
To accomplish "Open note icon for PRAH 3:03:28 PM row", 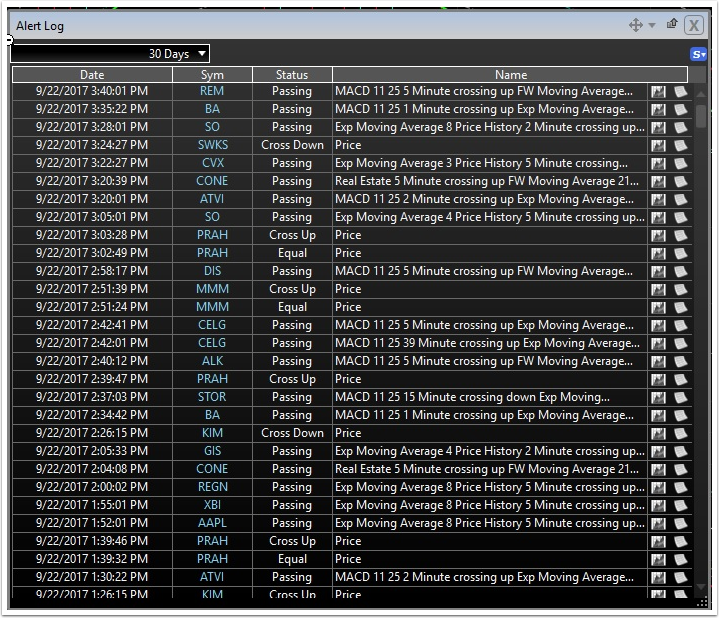I will (680, 235).
